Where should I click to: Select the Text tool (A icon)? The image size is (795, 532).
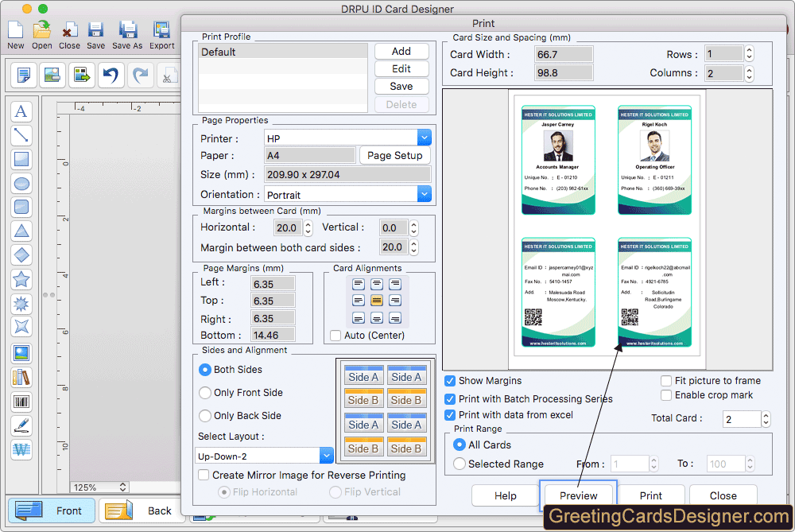(x=21, y=111)
